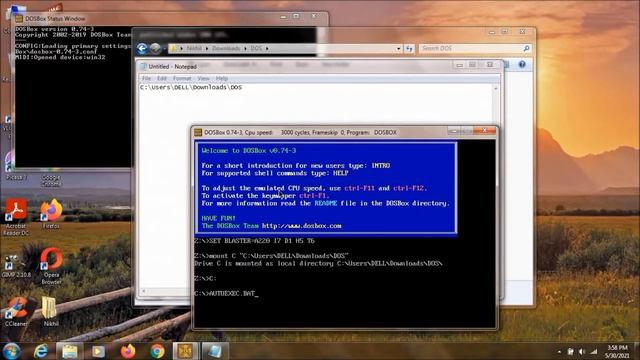Click the DOSBox window title icon

pyautogui.click(x=198, y=132)
